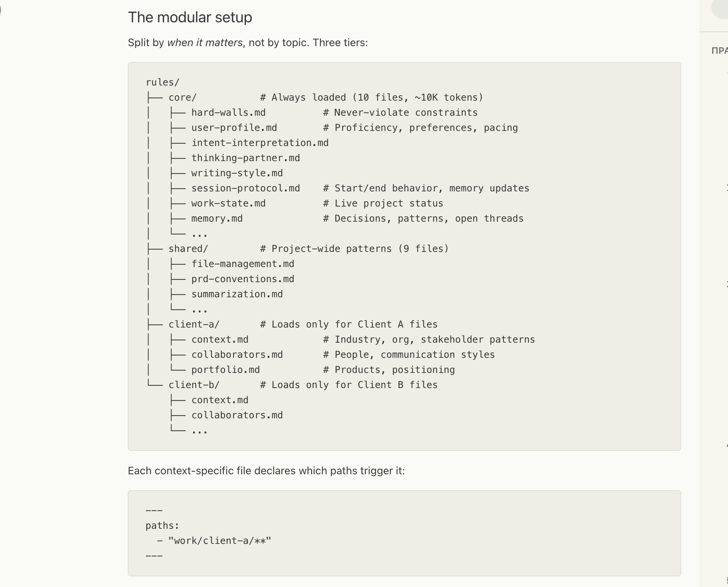This screenshot has width=728, height=587.
Task: Click the "ПРА" sidebar heading on right
Action: (719, 51)
